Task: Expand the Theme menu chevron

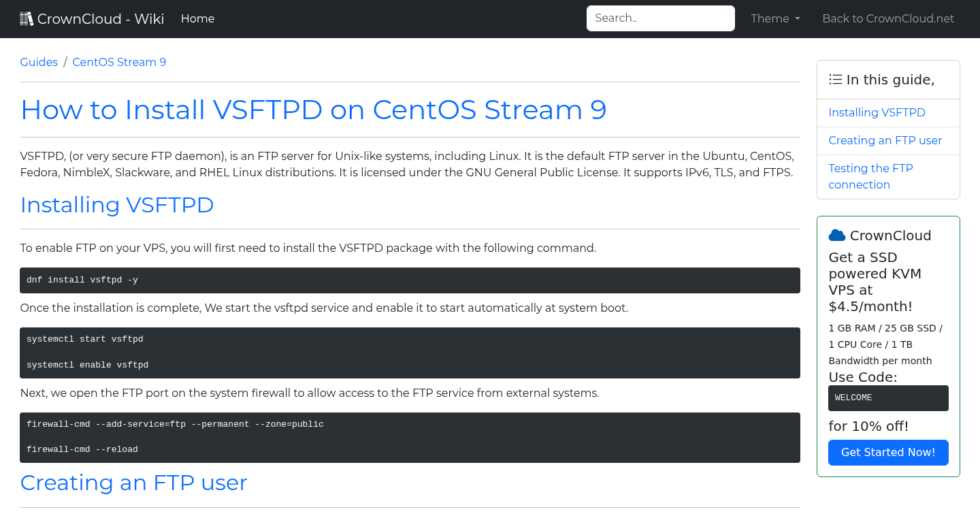Action: click(798, 20)
